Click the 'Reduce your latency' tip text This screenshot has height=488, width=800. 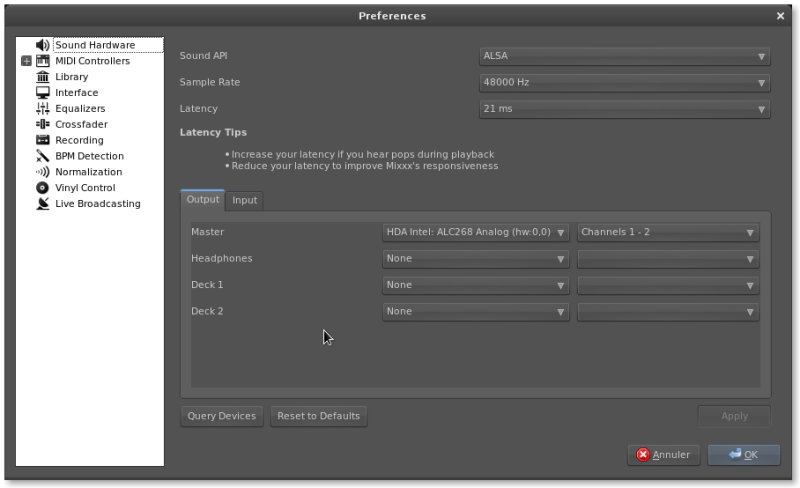coord(365,166)
